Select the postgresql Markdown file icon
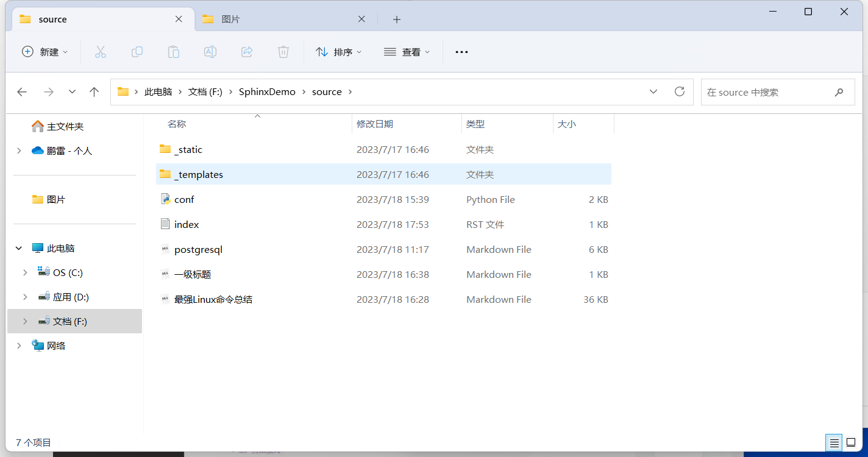868x457 pixels. 165,249
